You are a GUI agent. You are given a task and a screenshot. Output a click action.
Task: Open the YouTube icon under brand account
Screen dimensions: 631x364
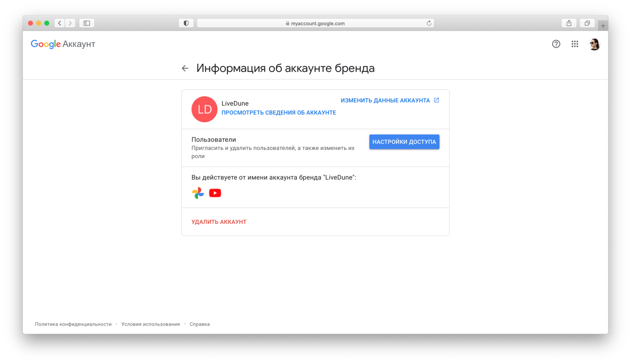215,193
